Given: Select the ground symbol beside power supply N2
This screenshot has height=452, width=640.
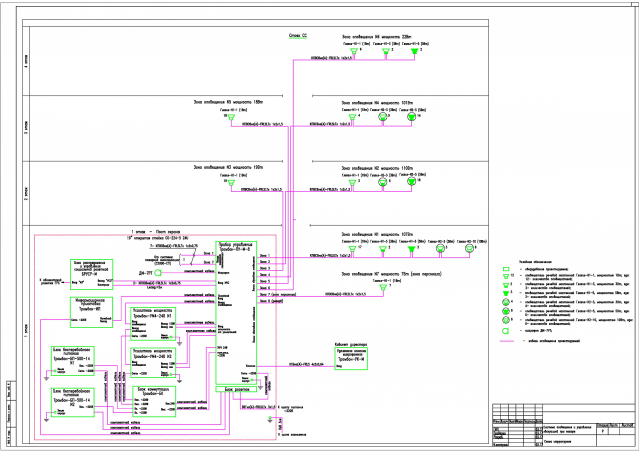Looking at the screenshot, I should click(46, 419).
